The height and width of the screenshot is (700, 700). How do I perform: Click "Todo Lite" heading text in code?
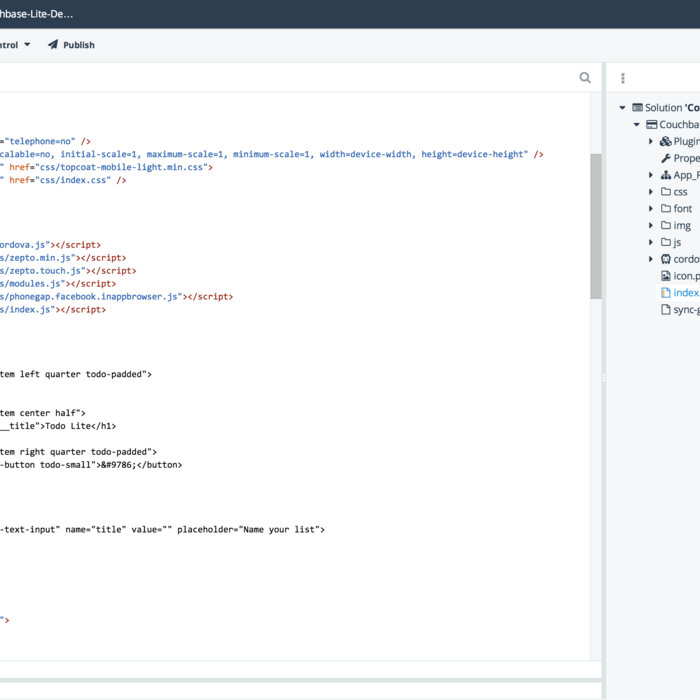click(x=68, y=426)
